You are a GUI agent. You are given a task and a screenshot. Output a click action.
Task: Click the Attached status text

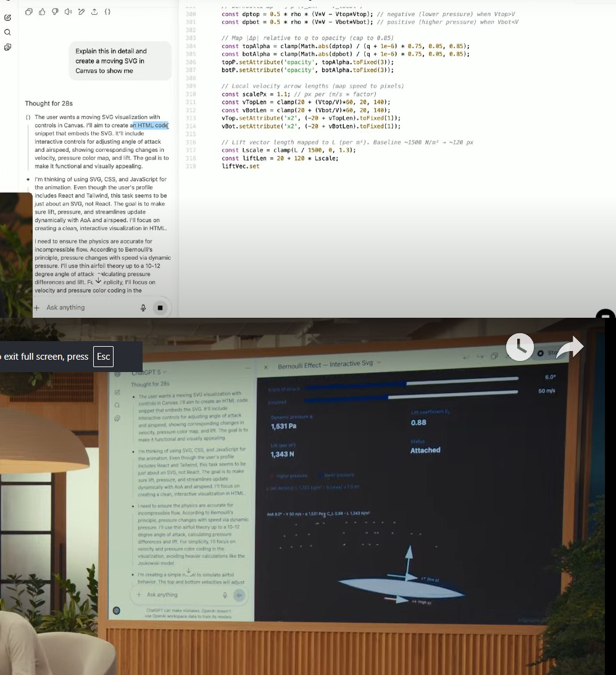click(x=425, y=450)
